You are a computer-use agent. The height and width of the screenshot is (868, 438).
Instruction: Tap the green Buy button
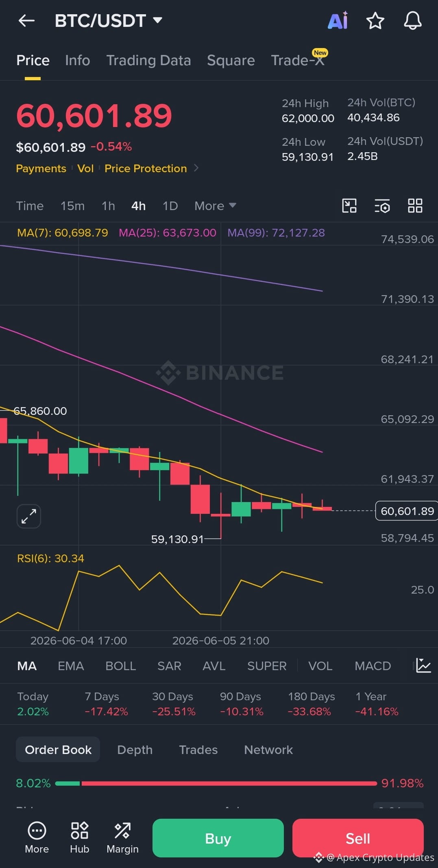(218, 838)
